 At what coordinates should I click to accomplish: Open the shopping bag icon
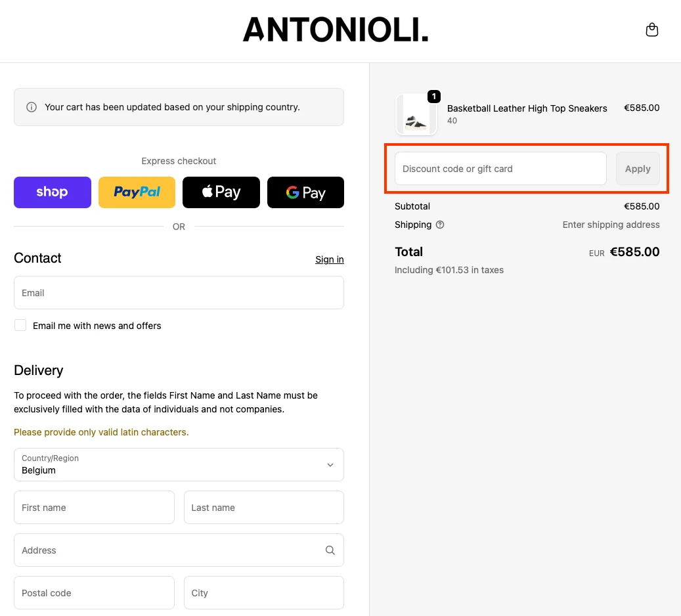651,30
